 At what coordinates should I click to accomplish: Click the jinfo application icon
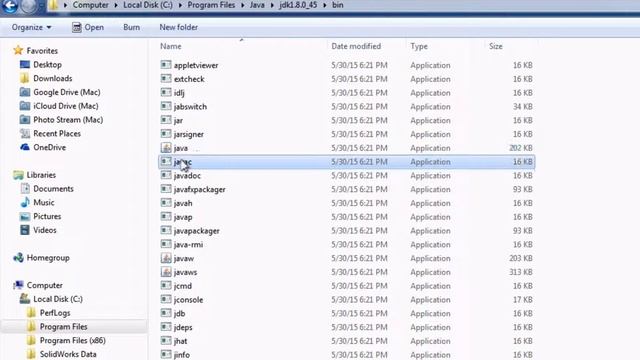pyautogui.click(x=166, y=354)
